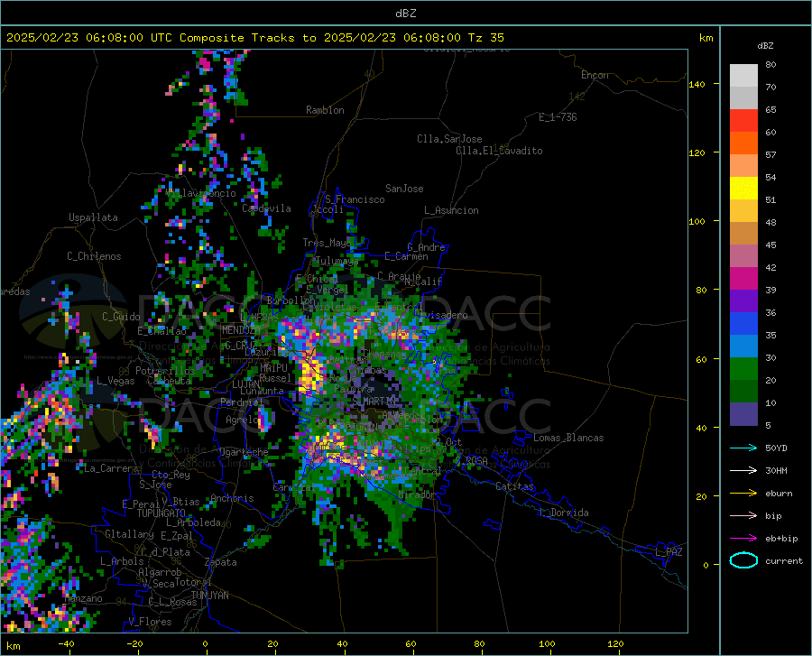
Task: Click the pink bip arrow legend icon
Action: pos(743,515)
